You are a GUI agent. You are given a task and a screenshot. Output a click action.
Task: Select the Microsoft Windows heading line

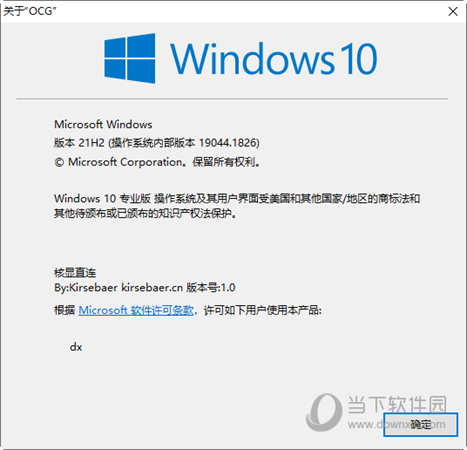(x=103, y=124)
